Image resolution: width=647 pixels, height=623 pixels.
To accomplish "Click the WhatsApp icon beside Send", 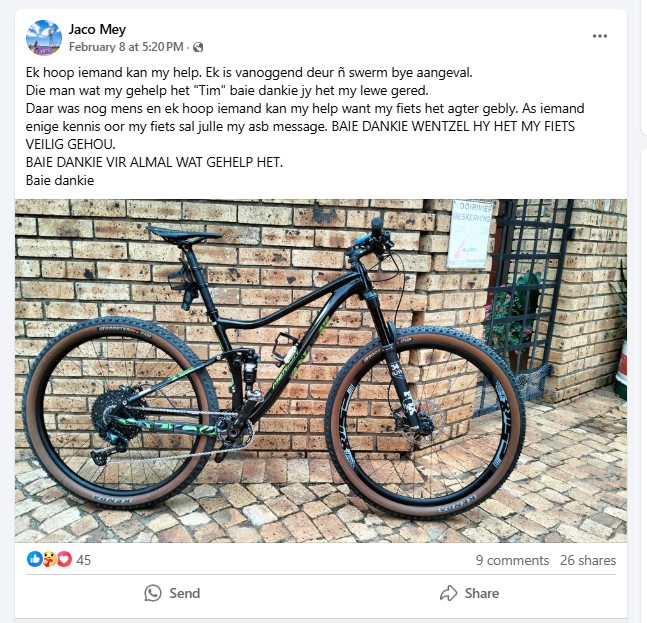I will click(153, 593).
